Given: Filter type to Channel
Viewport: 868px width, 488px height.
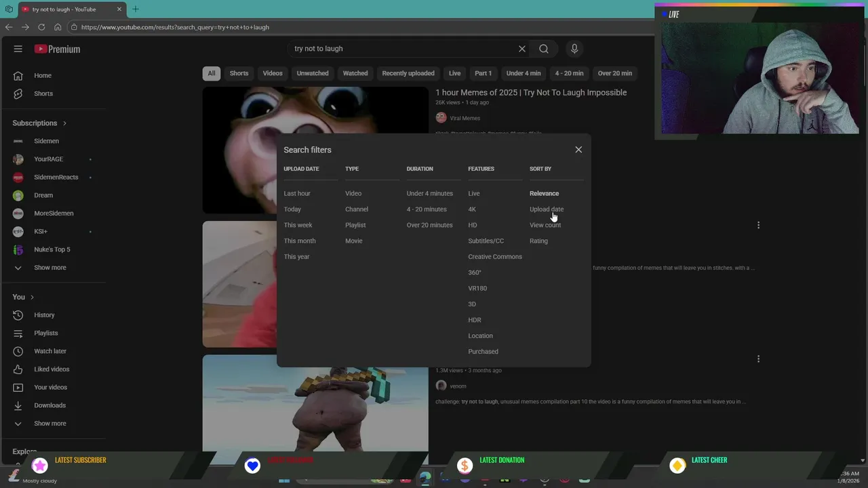Looking at the screenshot, I should click(357, 209).
